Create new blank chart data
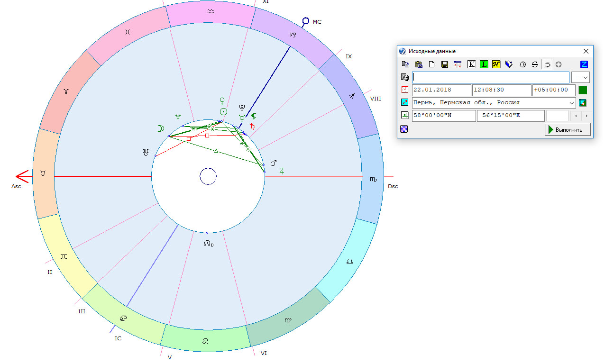Screen dimensions: 614x364 click(x=431, y=64)
